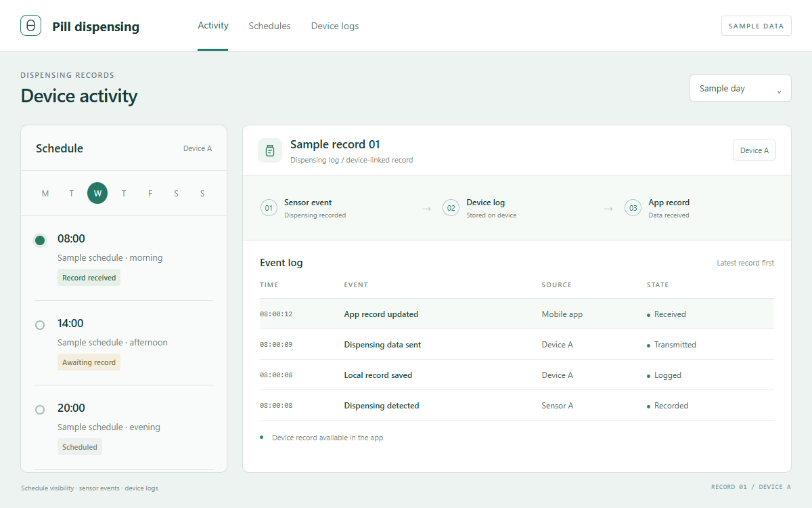Image resolution: width=812 pixels, height=508 pixels.
Task: Click the Dispensing data sent event
Action: 382,345
